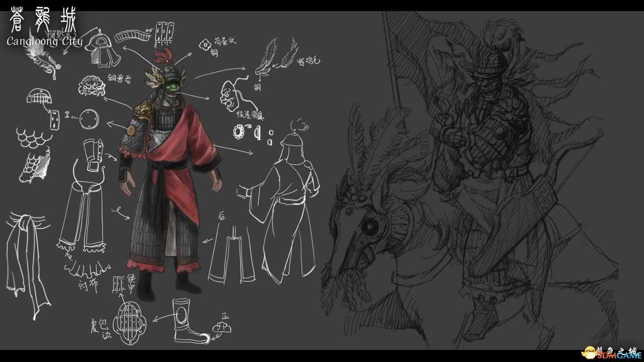Click the "正" label above cloud motif
The image size is (644, 362).
point(224,316)
